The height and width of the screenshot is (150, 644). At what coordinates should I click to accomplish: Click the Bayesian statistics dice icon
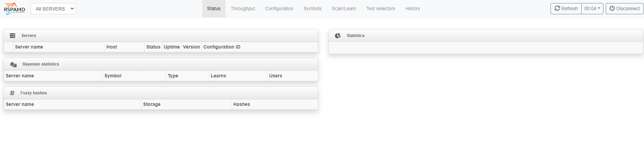point(13,64)
